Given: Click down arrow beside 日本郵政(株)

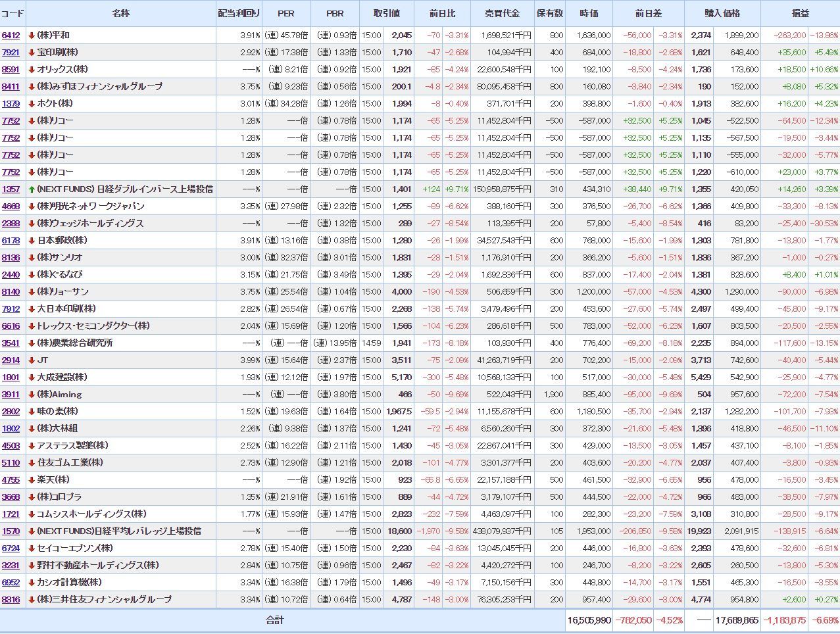Looking at the screenshot, I should click(32, 240).
